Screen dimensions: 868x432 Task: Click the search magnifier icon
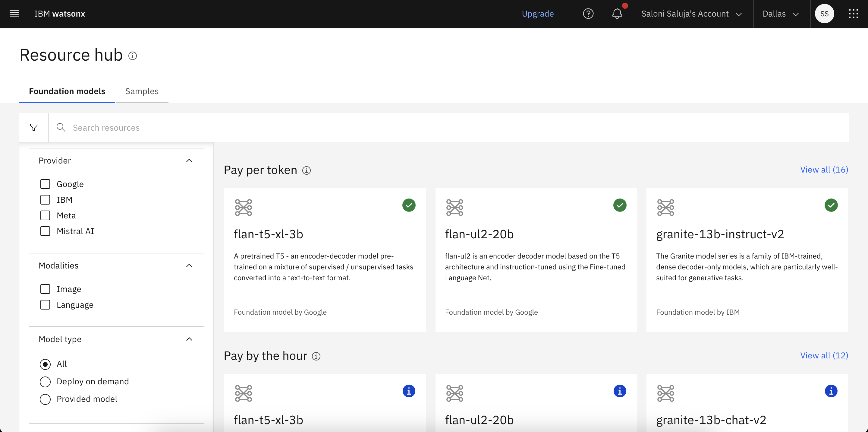point(61,128)
